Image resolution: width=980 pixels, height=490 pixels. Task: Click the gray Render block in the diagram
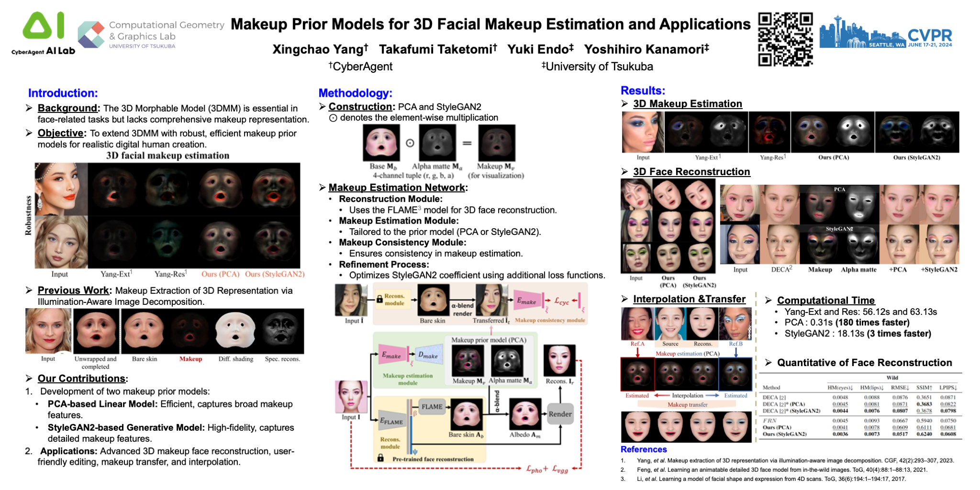(x=560, y=414)
